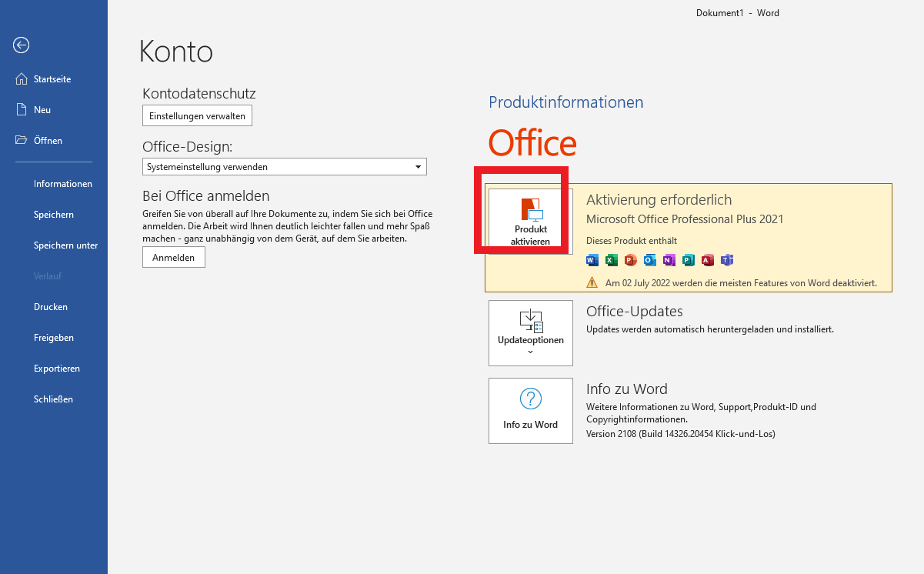Click the Publisher app icon
This screenshot has height=574, width=924.
(689, 260)
